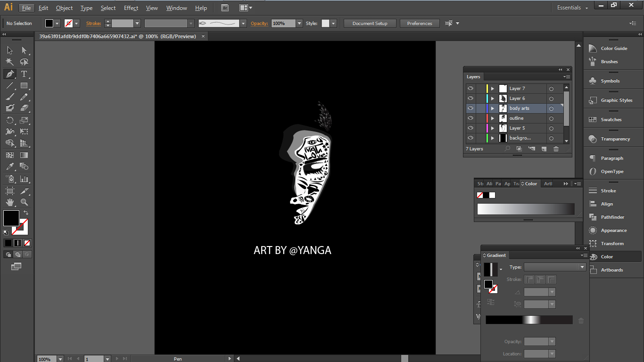644x362 pixels.
Task: Expand the background layer triangle
Action: [x=492, y=138]
